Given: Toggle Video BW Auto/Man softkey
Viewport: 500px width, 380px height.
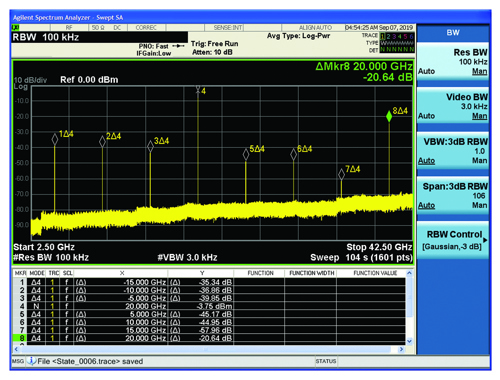Looking at the screenshot, I should [x=453, y=106].
